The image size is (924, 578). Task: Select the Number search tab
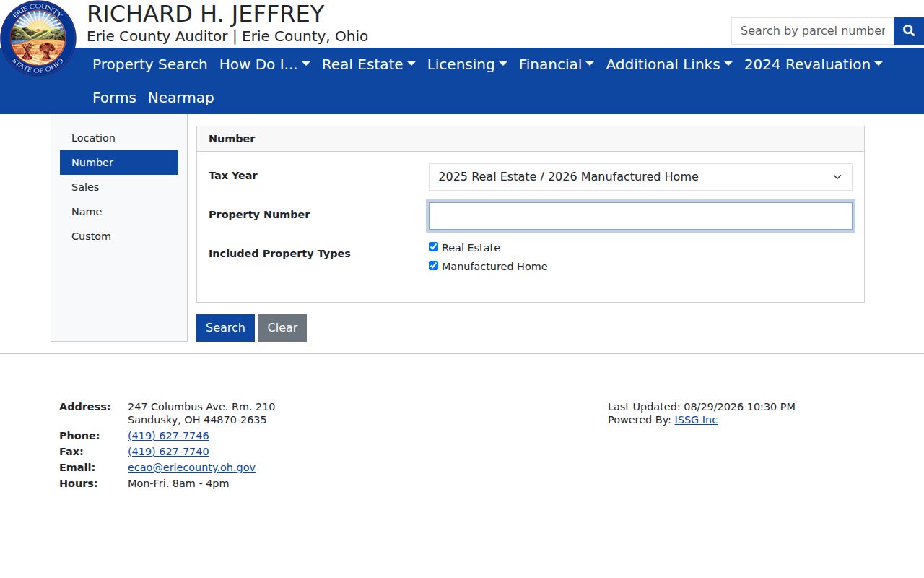click(119, 163)
